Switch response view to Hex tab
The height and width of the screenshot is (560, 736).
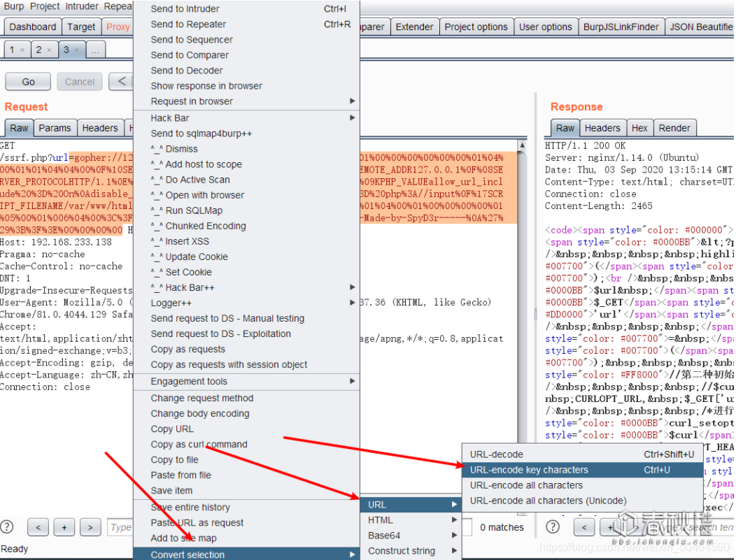coord(639,128)
